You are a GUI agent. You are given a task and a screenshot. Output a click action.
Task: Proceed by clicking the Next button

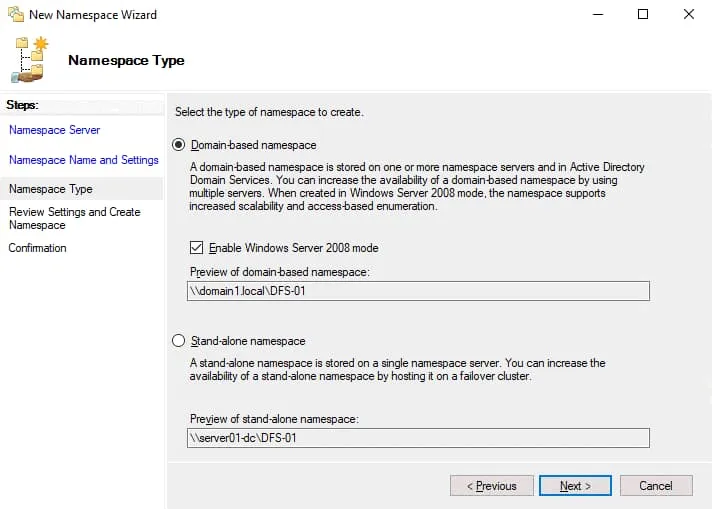point(575,486)
